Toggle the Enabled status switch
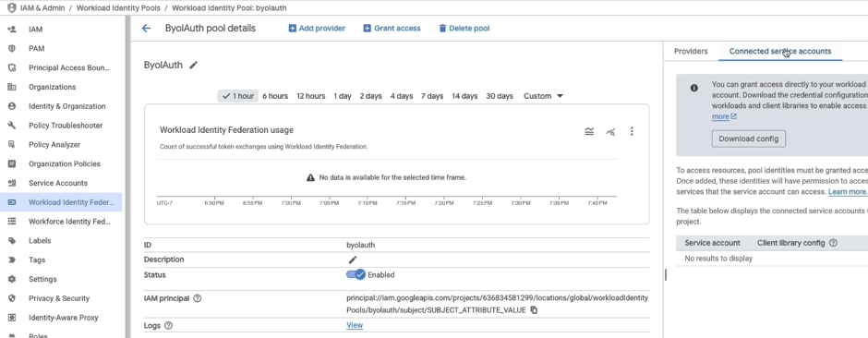This screenshot has width=868, height=338. (356, 274)
